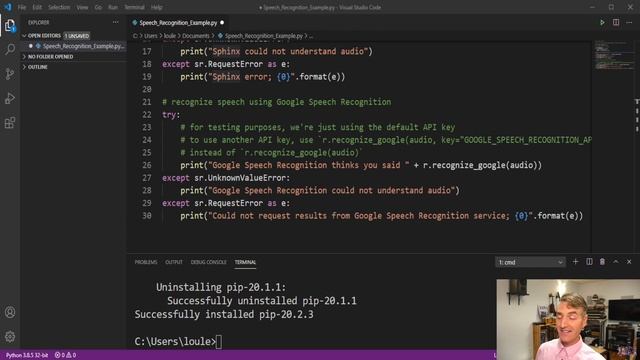Screen dimensions: 640x360
Task: Open the Run and Debug view
Action: pyautogui.click(x=10, y=98)
